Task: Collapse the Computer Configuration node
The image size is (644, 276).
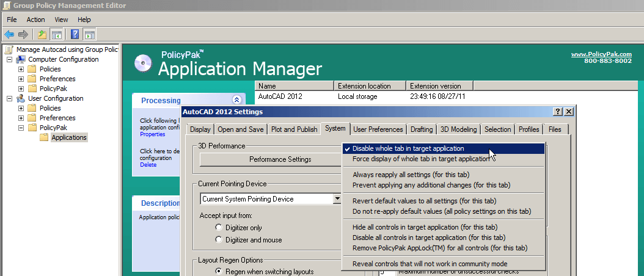Action: point(9,60)
